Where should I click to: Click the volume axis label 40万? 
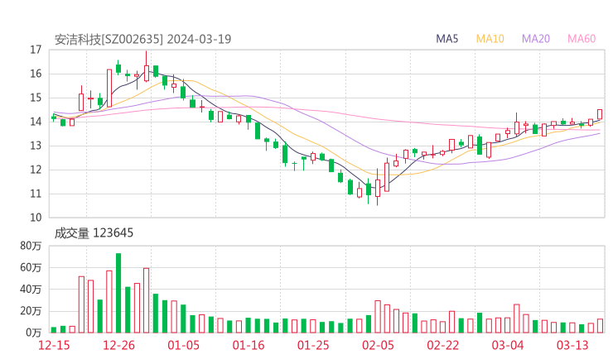[31, 290]
